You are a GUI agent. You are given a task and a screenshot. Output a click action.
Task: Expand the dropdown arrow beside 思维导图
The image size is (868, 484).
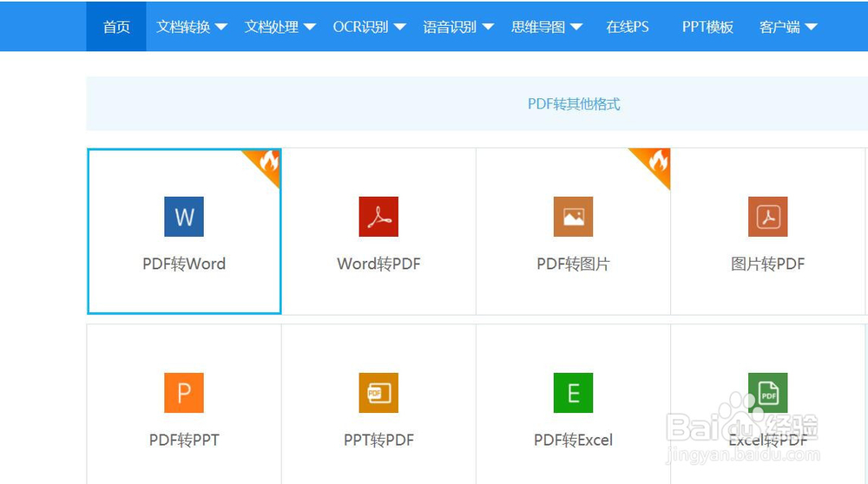(576, 27)
